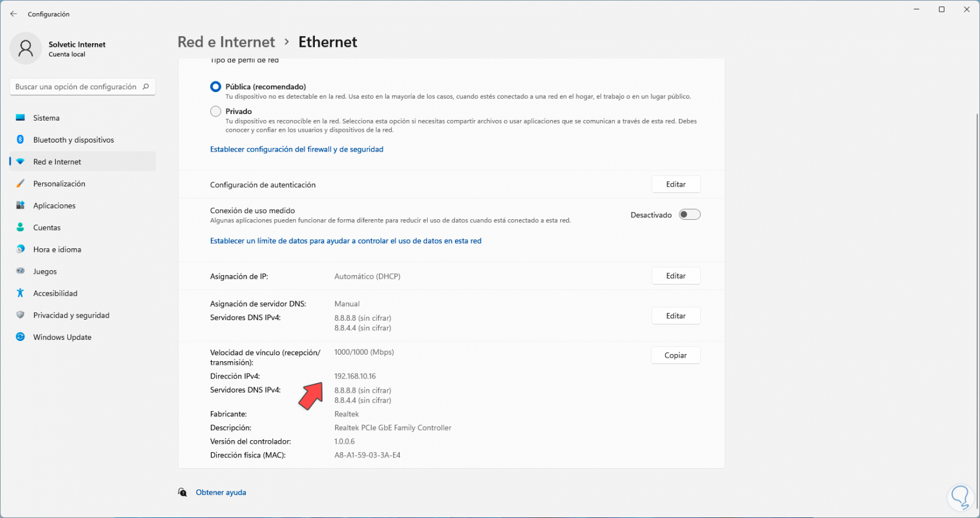This screenshot has width=980, height=518.
Task: Open the Aplicaciones icon
Action: tap(20, 206)
